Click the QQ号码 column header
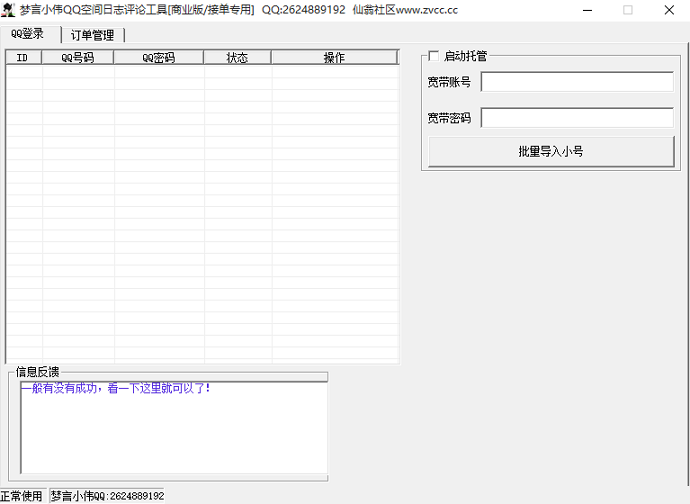The height and width of the screenshot is (504, 690). tap(78, 58)
